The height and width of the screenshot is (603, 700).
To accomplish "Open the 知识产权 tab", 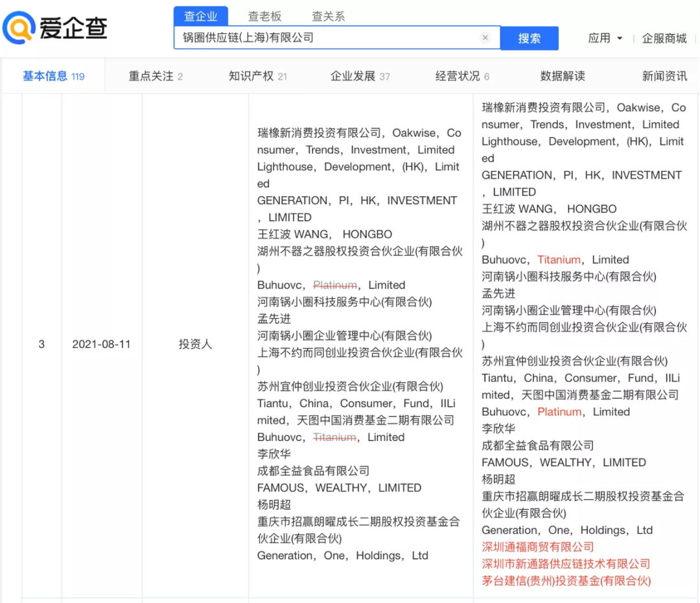I will click(x=257, y=76).
